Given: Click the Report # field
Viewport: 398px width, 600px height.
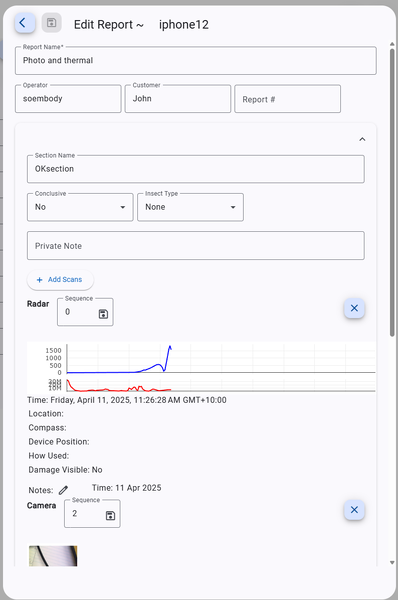Looking at the screenshot, I should [287, 99].
